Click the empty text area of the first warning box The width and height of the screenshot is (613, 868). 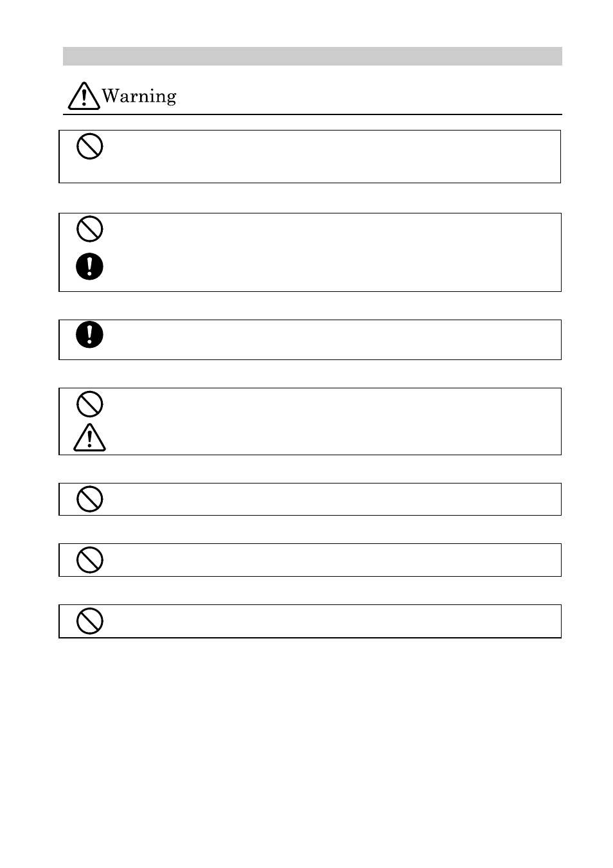tap(331, 156)
